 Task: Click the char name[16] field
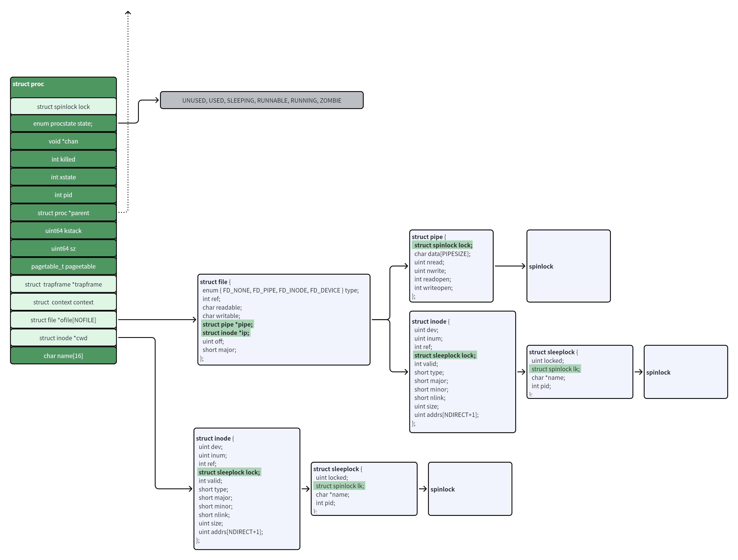click(63, 356)
